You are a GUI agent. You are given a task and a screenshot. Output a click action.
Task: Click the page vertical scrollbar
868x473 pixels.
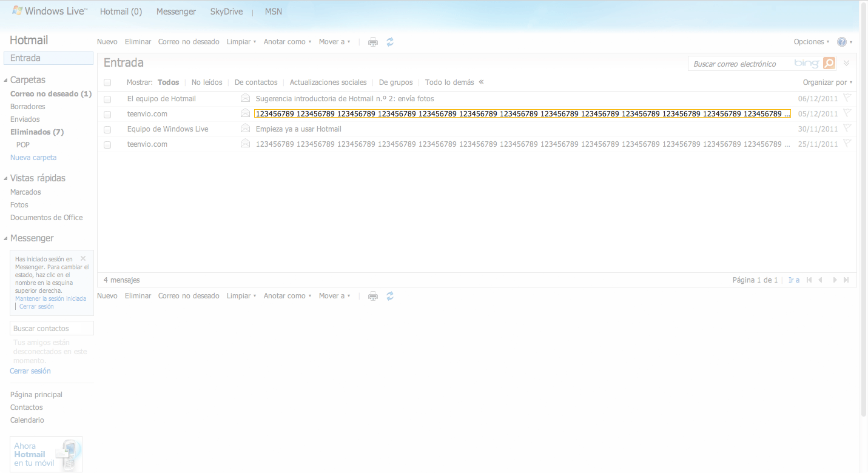click(864, 209)
